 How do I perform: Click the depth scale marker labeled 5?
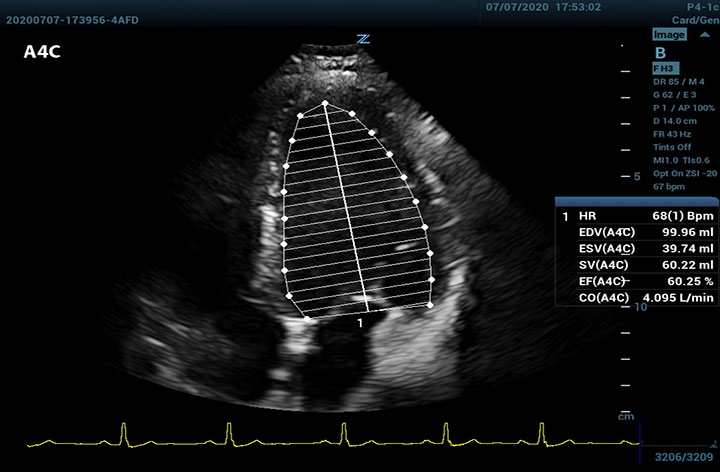tap(636, 176)
